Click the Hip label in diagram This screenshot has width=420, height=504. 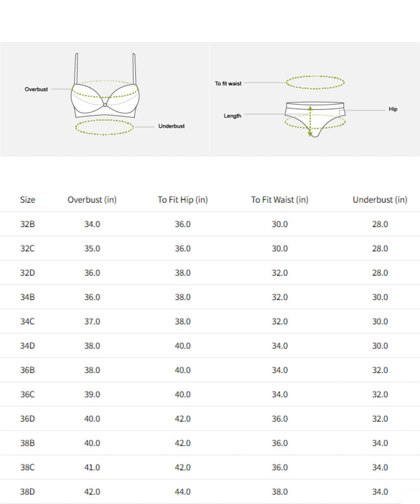pyautogui.click(x=393, y=109)
